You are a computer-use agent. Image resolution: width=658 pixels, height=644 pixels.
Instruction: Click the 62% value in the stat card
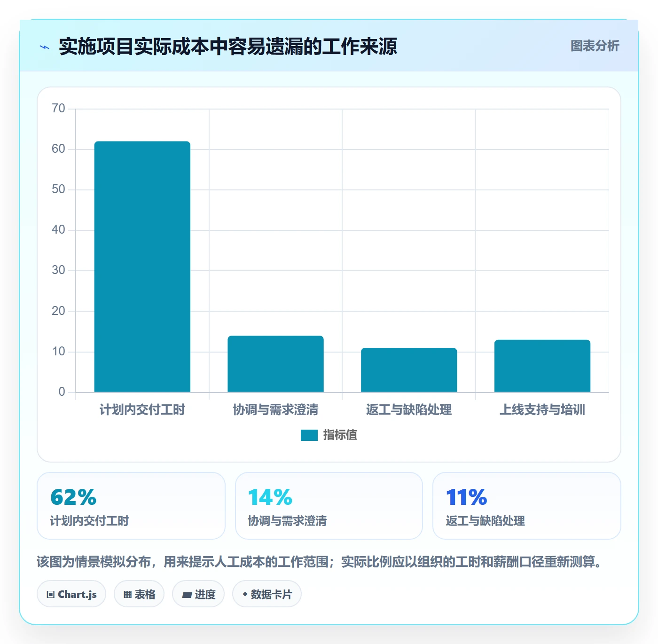coord(73,497)
